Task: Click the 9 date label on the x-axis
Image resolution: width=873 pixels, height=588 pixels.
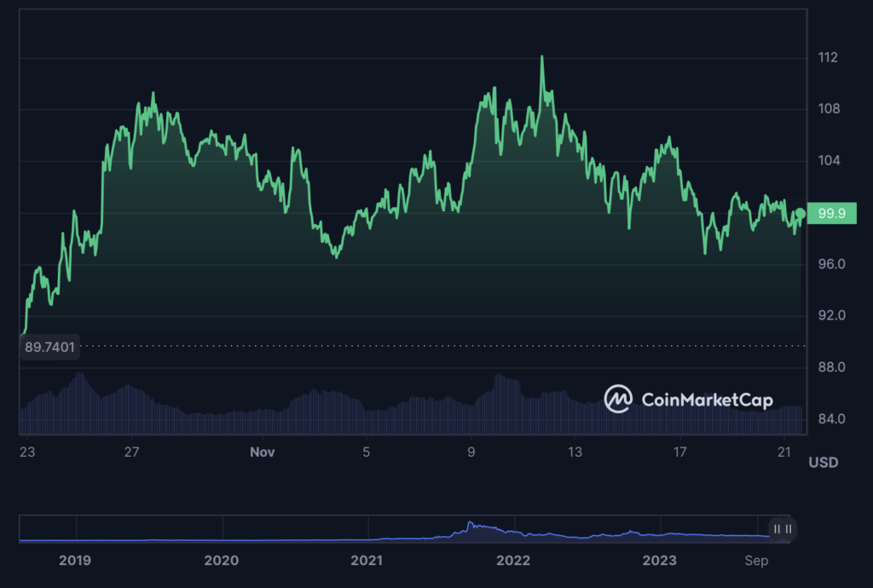Action: pos(471,452)
